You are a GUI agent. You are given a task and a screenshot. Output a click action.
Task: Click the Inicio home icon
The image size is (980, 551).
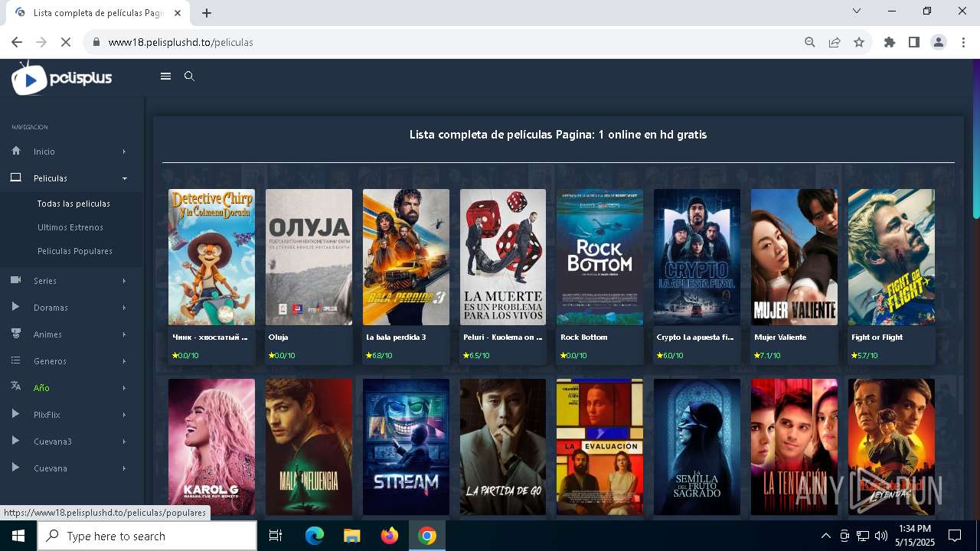[x=16, y=151]
